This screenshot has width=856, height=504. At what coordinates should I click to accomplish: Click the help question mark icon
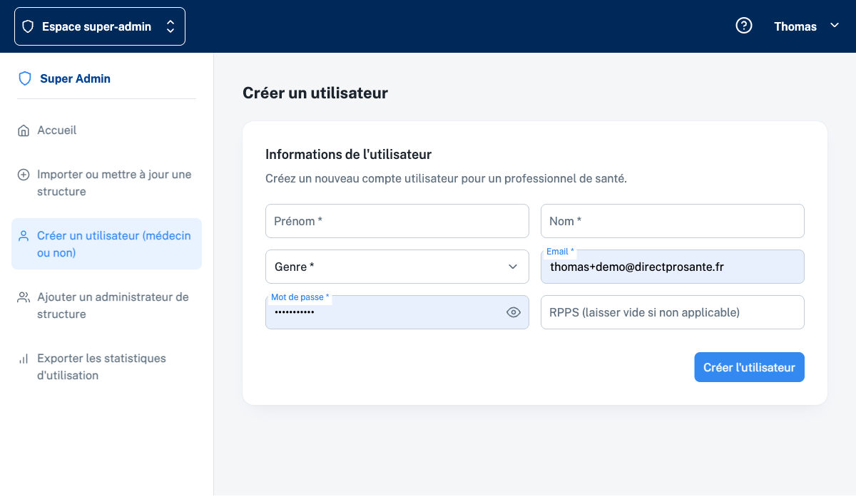coord(744,26)
